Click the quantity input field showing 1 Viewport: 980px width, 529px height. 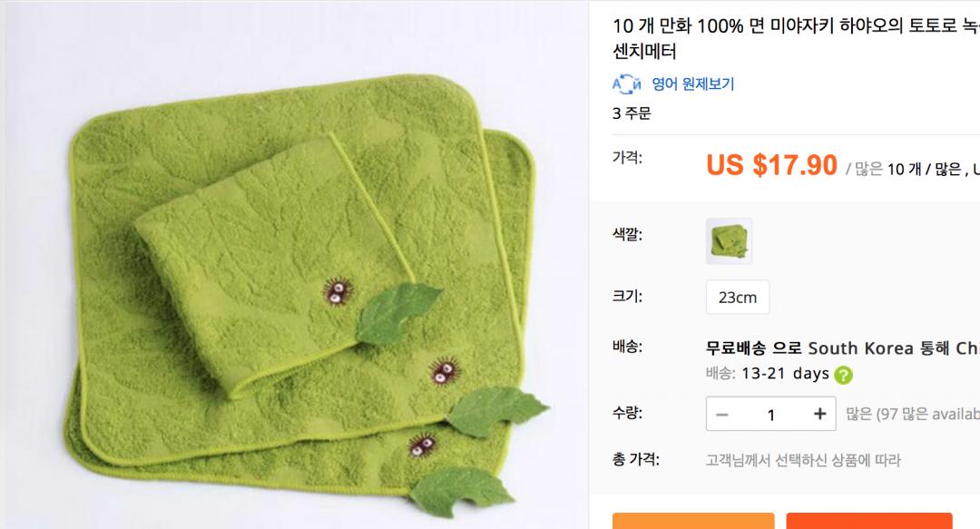click(x=771, y=414)
